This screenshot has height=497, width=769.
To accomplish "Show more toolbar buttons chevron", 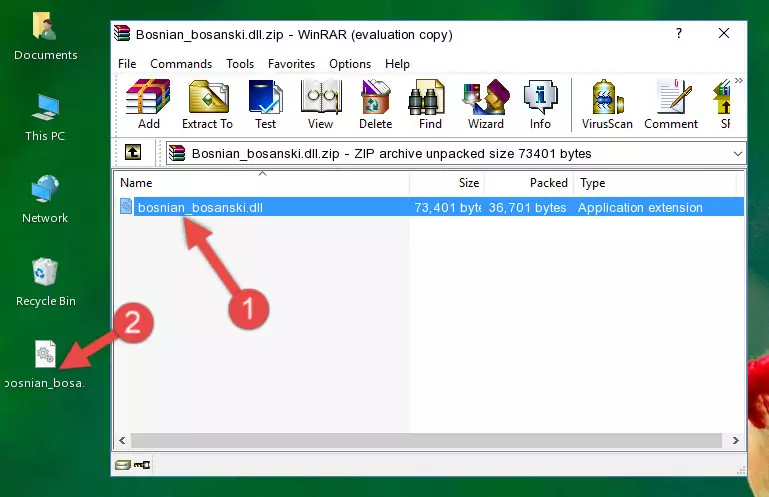I will 739,80.
